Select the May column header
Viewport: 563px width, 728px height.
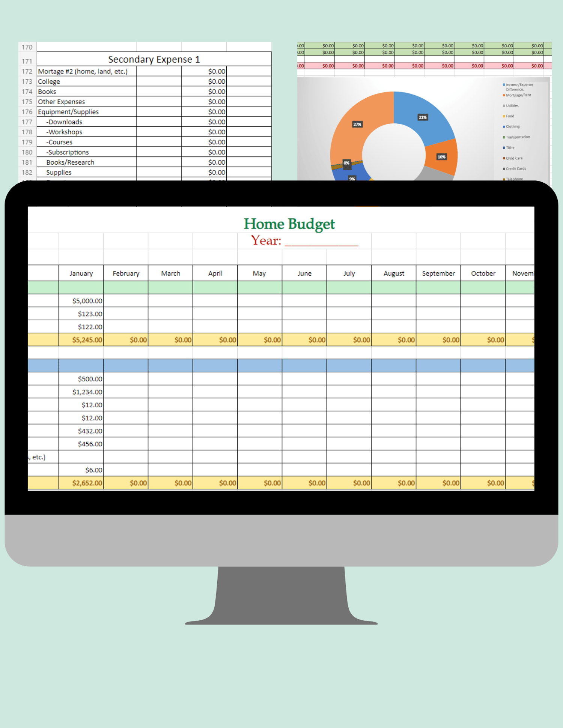tap(260, 273)
